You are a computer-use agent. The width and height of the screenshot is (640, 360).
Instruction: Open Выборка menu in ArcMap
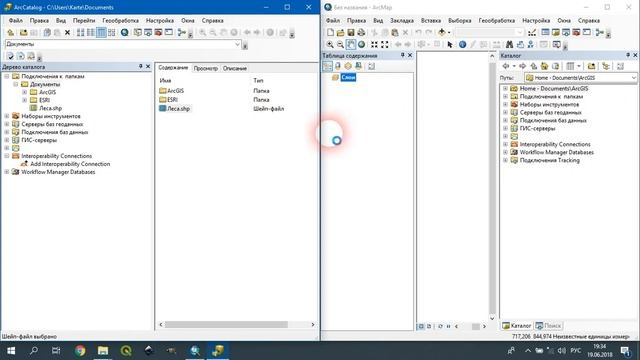[x=460, y=20]
